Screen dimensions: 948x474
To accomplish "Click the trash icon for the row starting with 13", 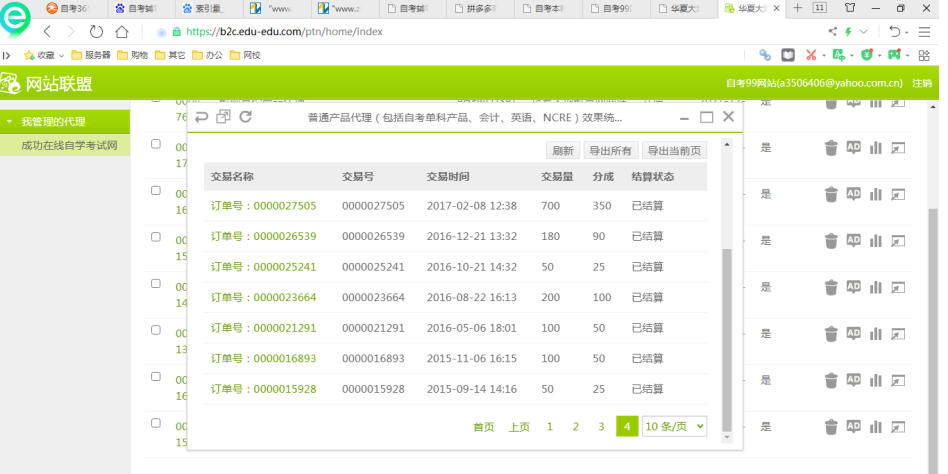I will tap(831, 334).
